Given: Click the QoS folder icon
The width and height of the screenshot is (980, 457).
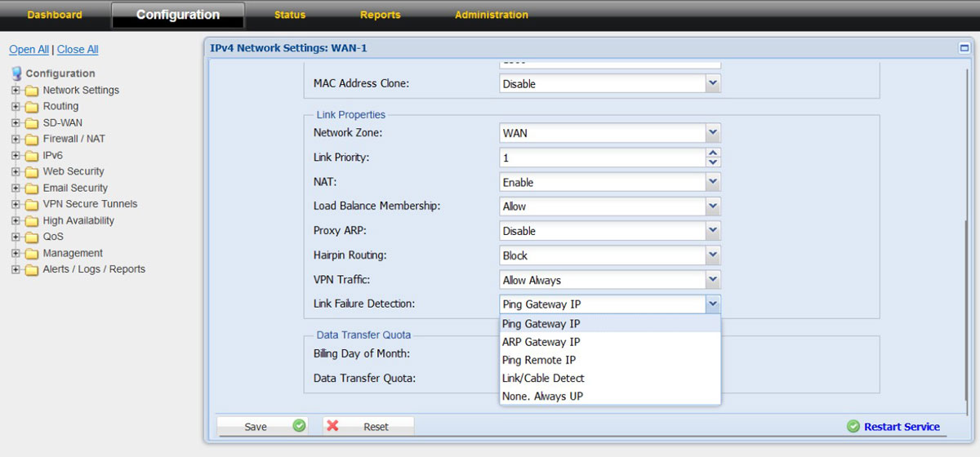Looking at the screenshot, I should 31,237.
